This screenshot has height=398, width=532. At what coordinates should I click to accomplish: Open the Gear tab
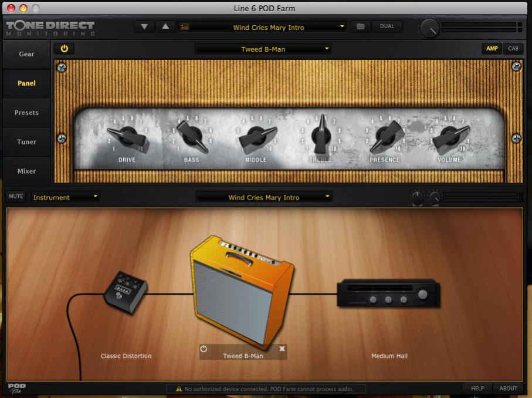(x=26, y=54)
